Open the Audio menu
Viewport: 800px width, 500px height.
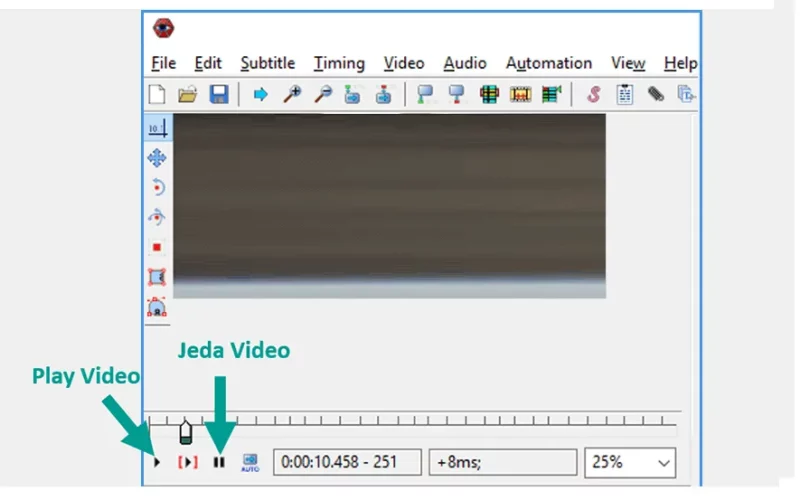465,63
